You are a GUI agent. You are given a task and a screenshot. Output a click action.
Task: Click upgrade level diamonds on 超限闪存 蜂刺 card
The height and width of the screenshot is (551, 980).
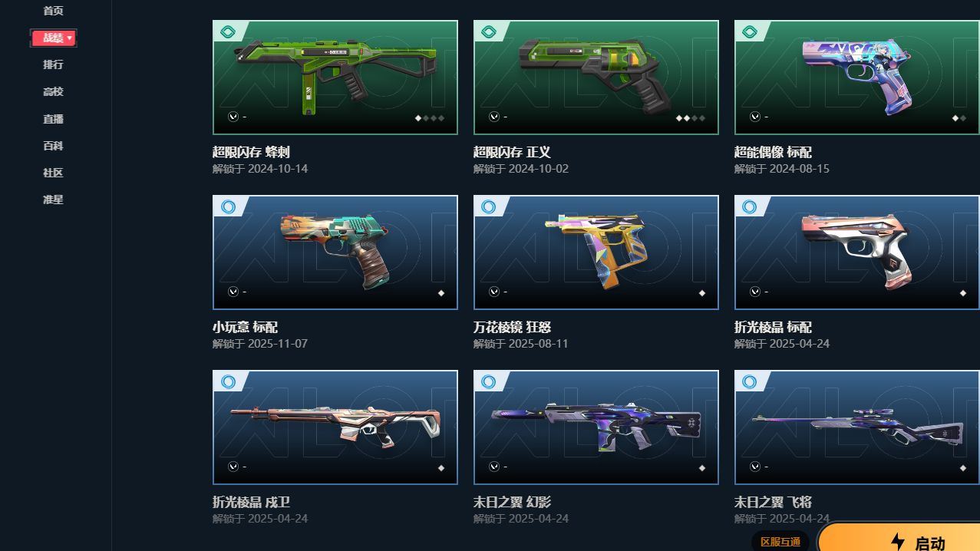tap(430, 118)
